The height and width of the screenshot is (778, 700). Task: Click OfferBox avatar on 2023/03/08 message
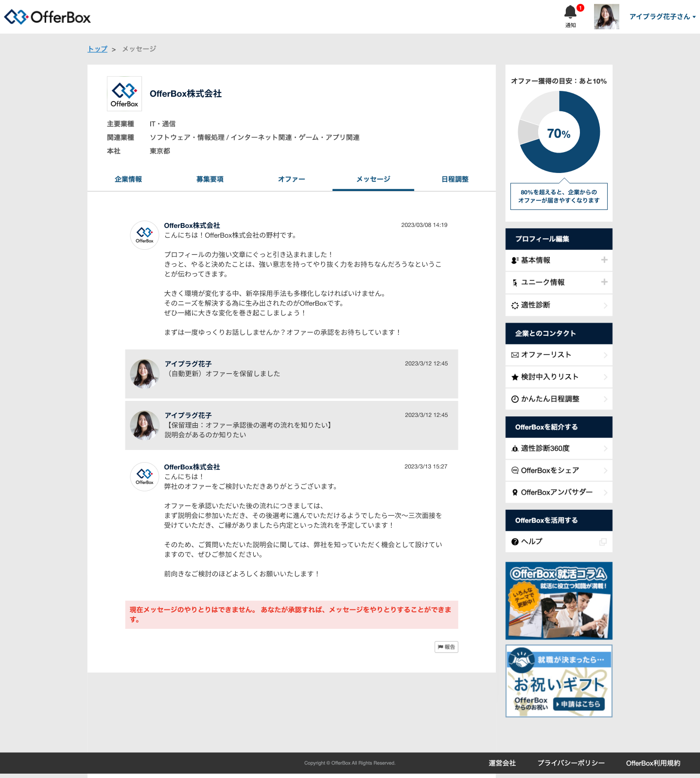(145, 235)
